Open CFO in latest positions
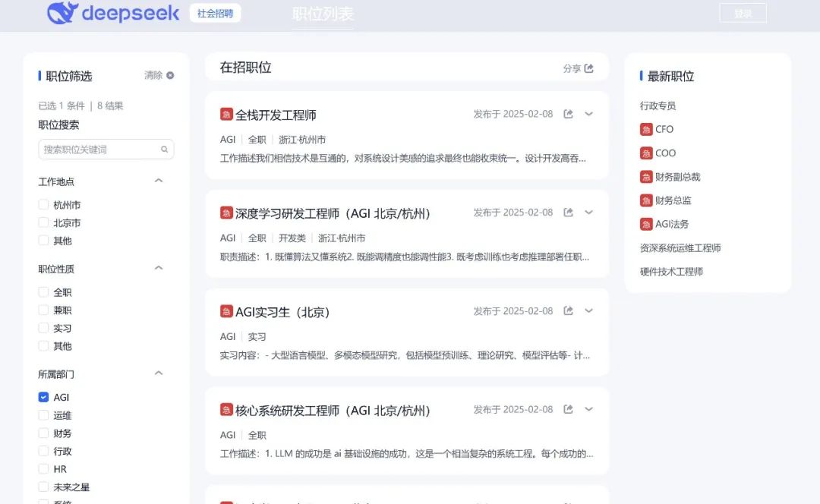Image resolution: width=820 pixels, height=504 pixels. (664, 129)
